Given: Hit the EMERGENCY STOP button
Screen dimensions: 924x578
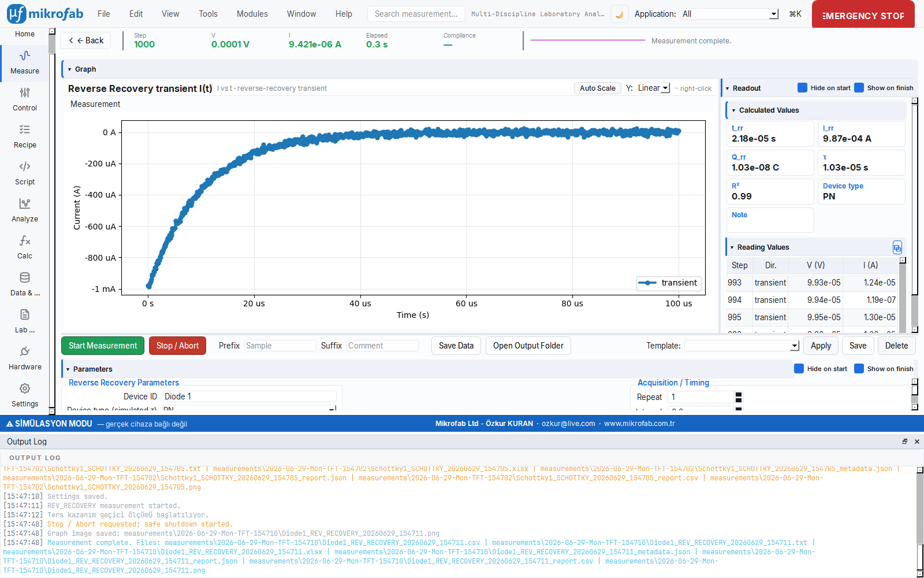Looking at the screenshot, I should pos(863,14).
